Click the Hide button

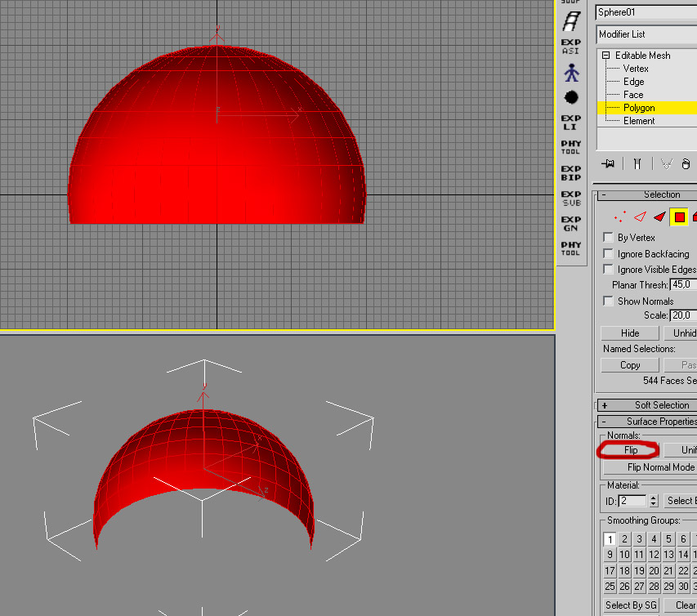630,333
